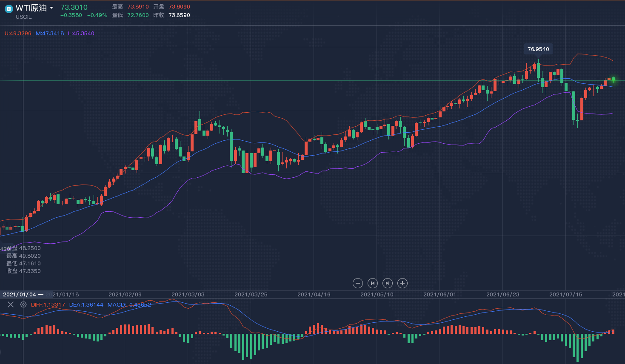Select the Bollinger lower band L:45.3540 label
Viewport: 625px width, 364px height.
(81, 34)
